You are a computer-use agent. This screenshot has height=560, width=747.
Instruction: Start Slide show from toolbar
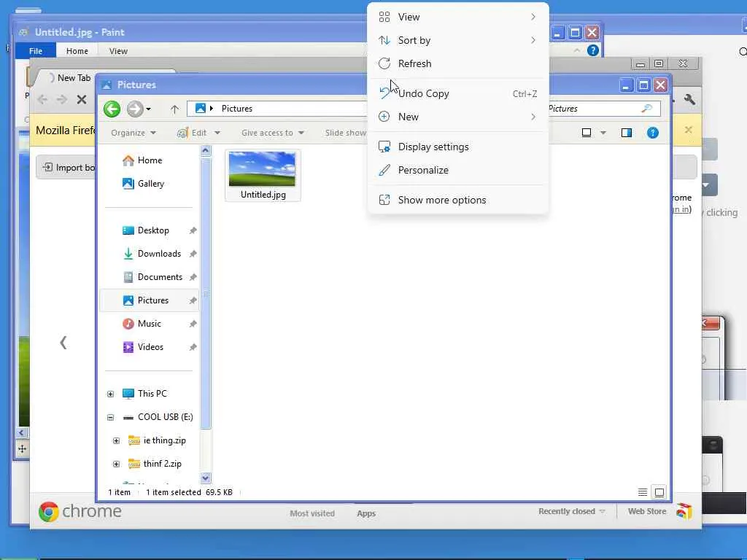(345, 133)
